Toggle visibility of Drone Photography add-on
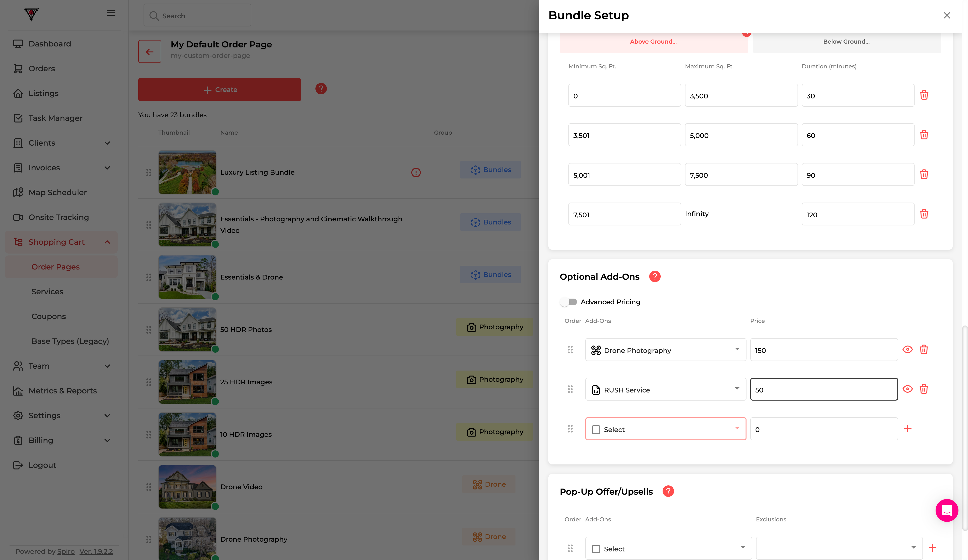Image resolution: width=968 pixels, height=560 pixels. pyautogui.click(x=907, y=349)
